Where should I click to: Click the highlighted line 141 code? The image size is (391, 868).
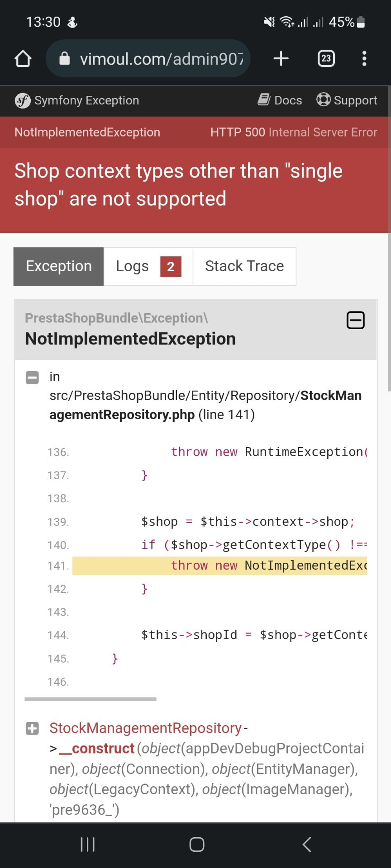(219, 566)
